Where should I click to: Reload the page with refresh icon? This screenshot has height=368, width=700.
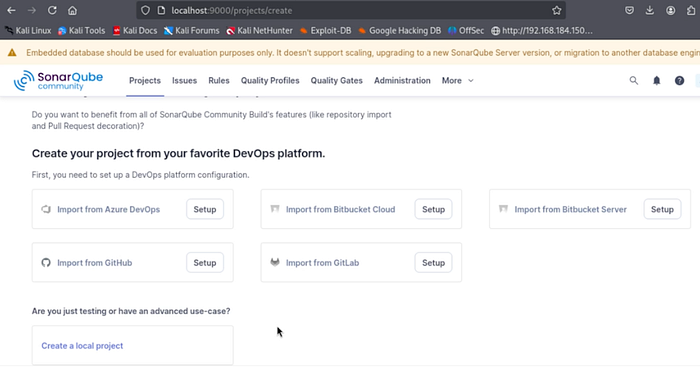(52, 10)
